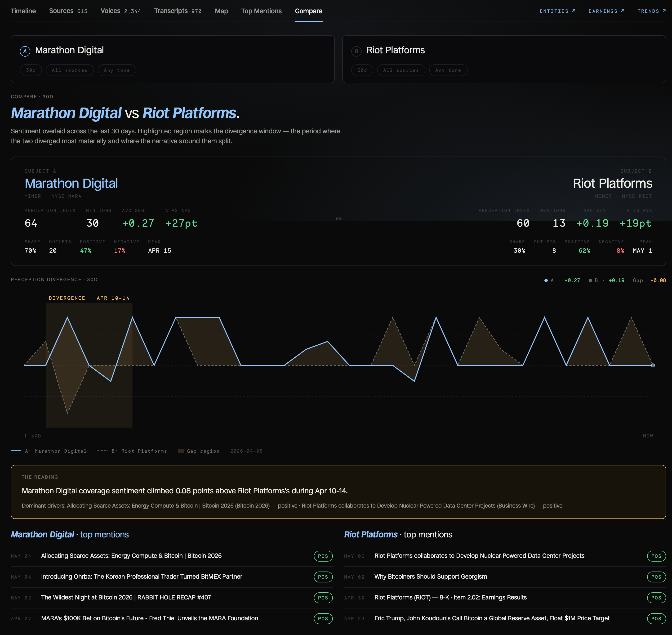
Task: Open the 30d filter for Marathon Digital
Action: pyautogui.click(x=31, y=70)
